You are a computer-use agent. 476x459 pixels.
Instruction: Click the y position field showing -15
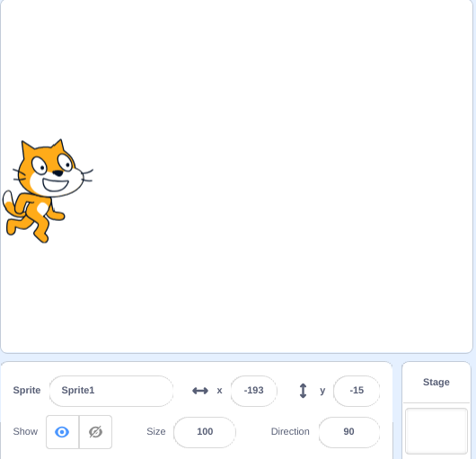point(357,391)
